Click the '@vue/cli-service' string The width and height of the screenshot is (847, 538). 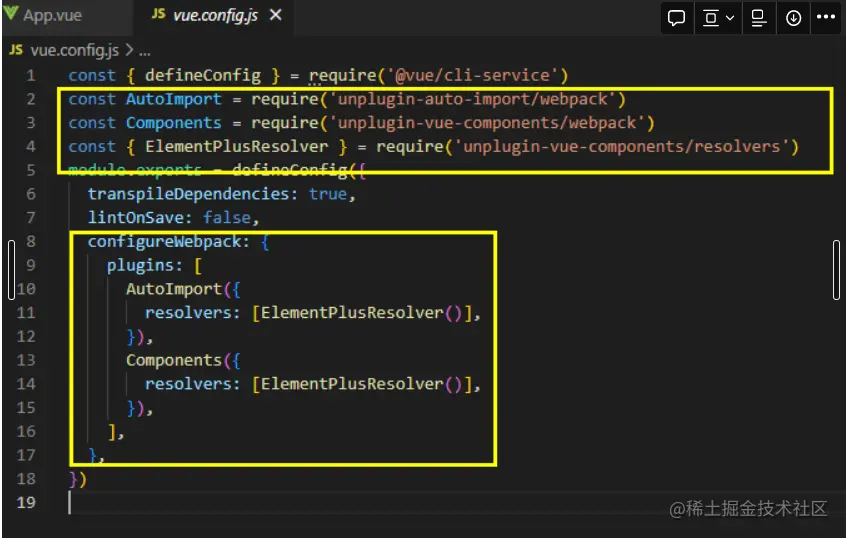tap(473, 75)
